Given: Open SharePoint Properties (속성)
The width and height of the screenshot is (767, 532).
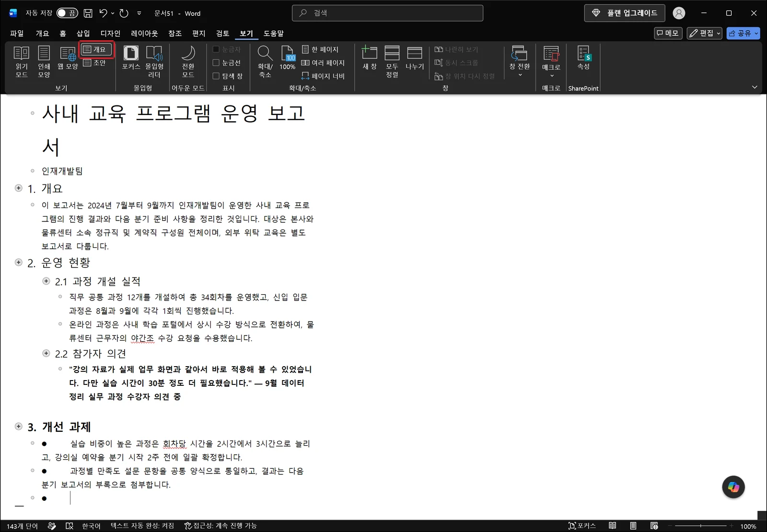Looking at the screenshot, I should (x=583, y=58).
